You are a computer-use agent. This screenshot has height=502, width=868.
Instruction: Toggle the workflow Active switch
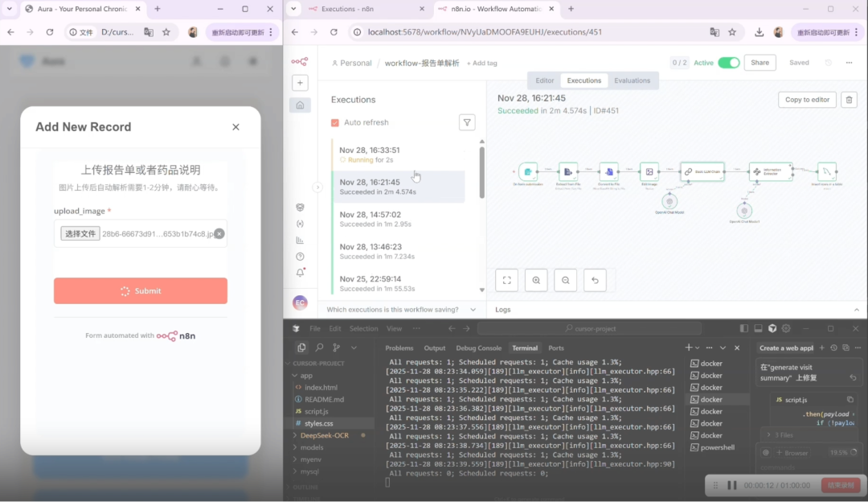729,63
